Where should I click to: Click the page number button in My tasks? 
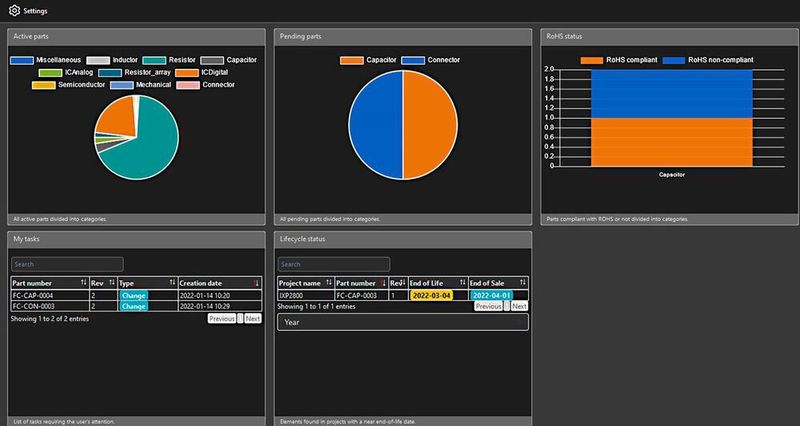tap(240, 318)
